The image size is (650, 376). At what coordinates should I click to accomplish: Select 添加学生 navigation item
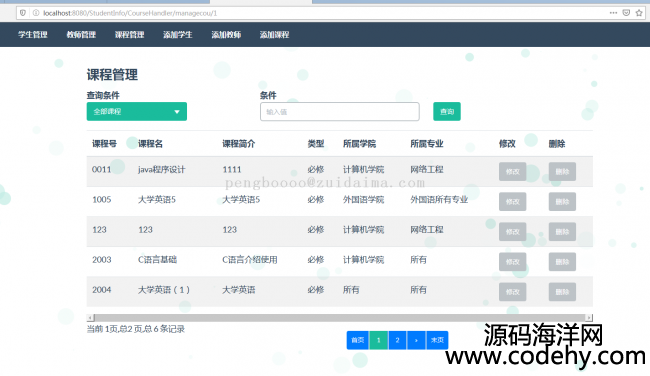[x=177, y=35]
